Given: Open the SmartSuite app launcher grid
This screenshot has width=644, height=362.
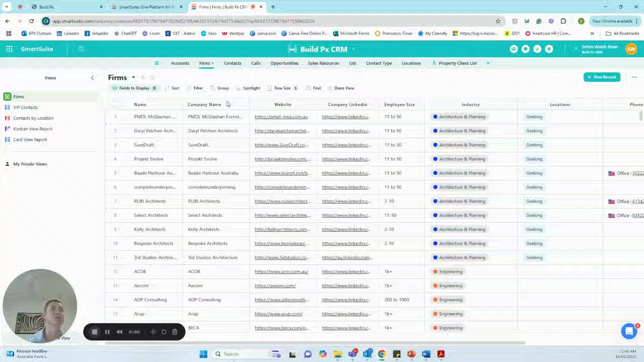Looking at the screenshot, I should pos(10,49).
